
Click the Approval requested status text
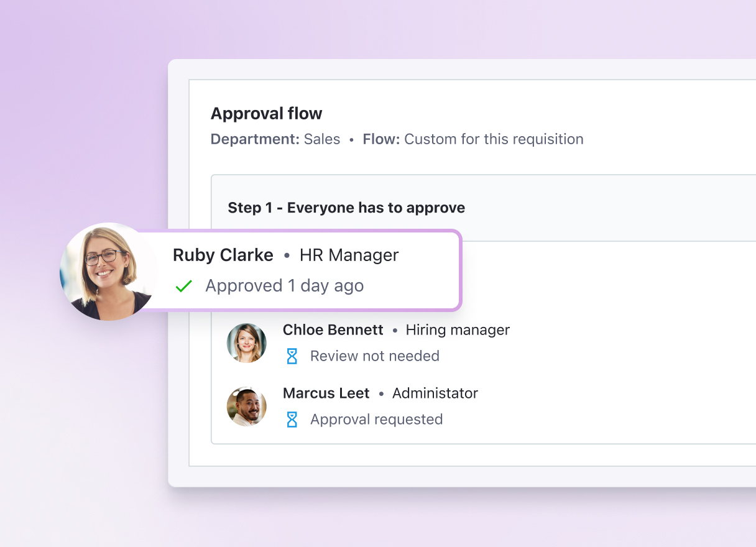click(x=376, y=420)
